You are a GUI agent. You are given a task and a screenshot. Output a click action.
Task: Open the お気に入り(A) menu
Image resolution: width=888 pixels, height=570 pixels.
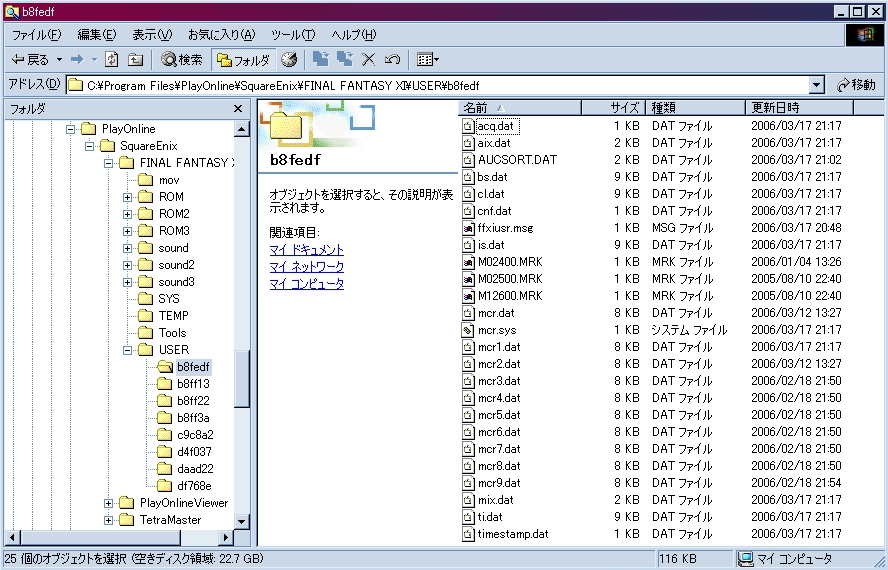[221, 35]
